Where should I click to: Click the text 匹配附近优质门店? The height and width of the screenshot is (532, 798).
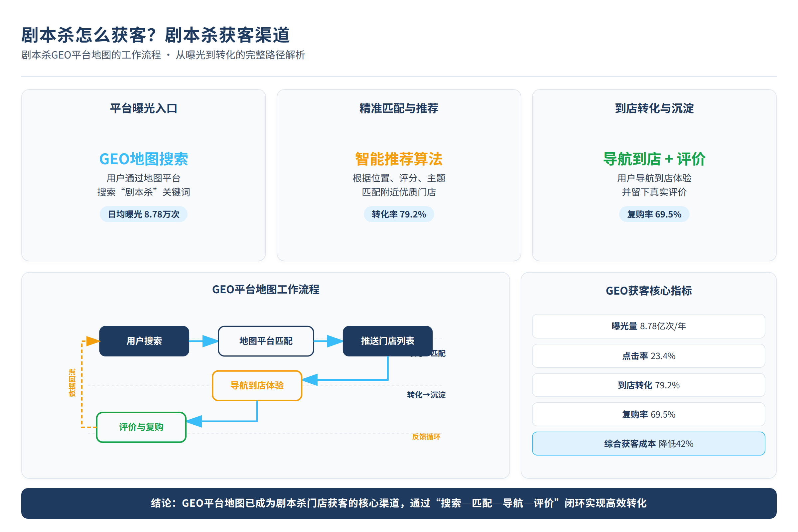point(399,192)
